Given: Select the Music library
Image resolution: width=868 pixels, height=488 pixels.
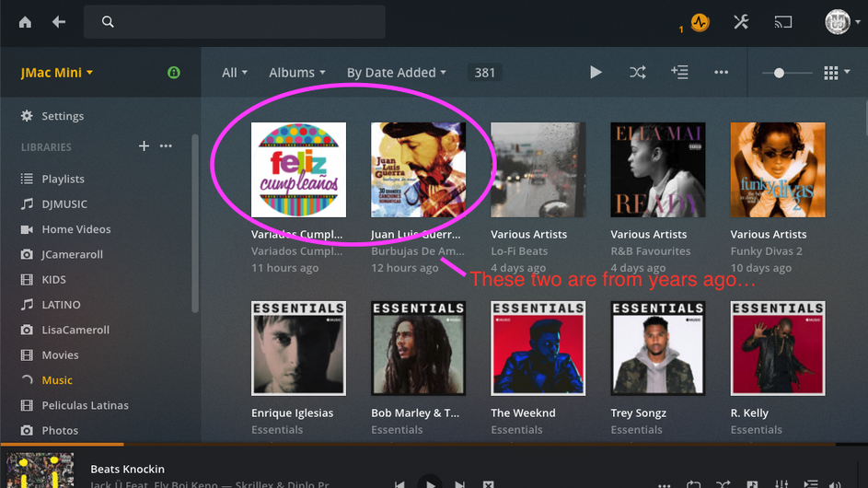Looking at the screenshot, I should [x=57, y=380].
